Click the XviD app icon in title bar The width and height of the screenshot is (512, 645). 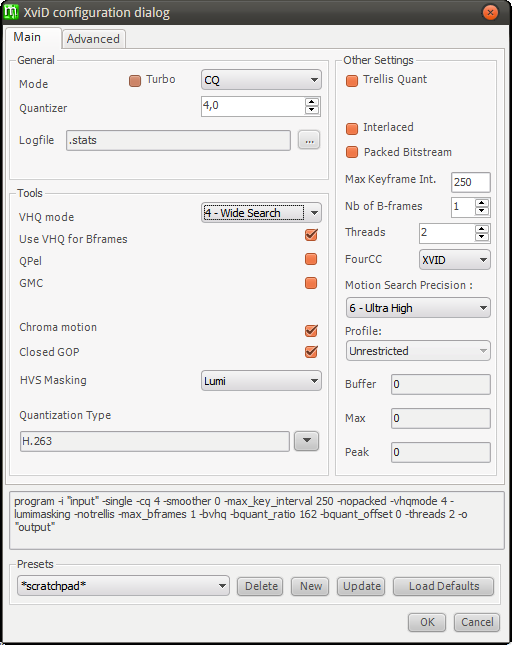click(11, 12)
